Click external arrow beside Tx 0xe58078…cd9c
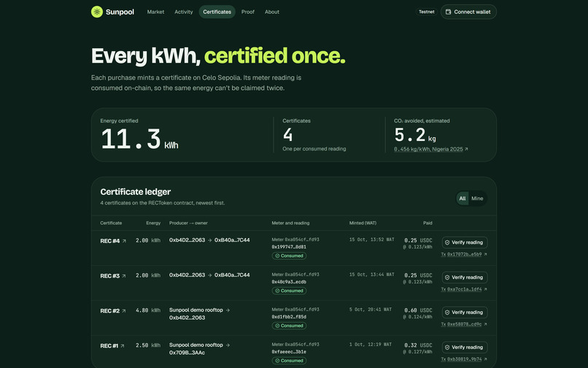588x368 pixels. [485, 324]
